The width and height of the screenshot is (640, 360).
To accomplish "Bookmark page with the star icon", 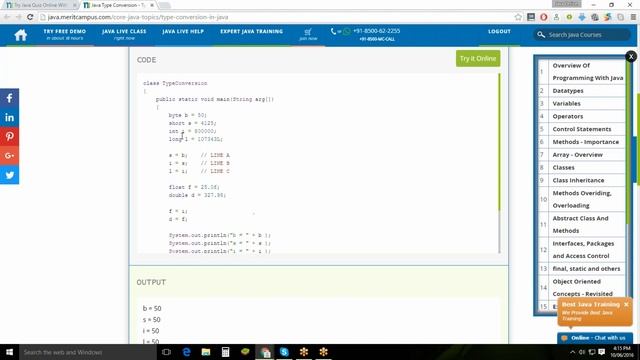I will coord(518,17).
